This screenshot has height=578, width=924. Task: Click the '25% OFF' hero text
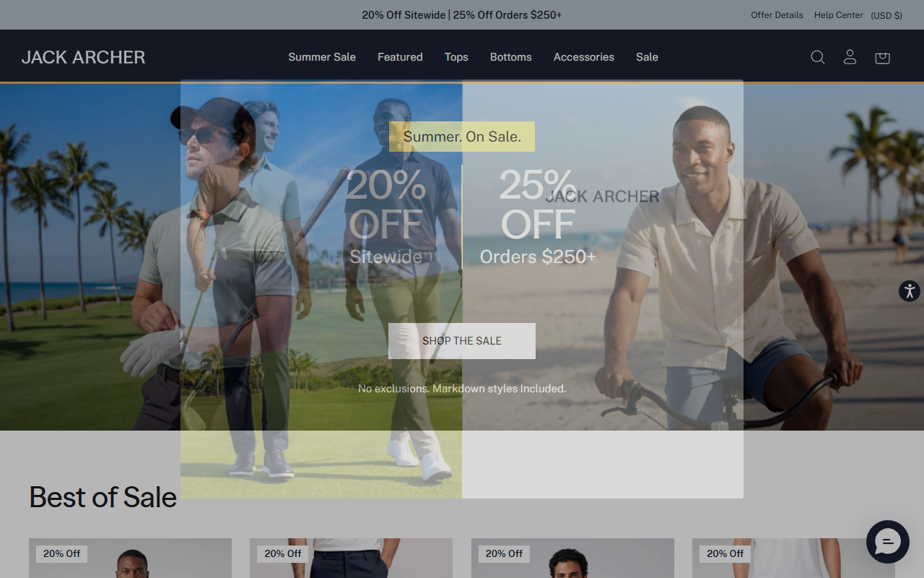point(538,204)
